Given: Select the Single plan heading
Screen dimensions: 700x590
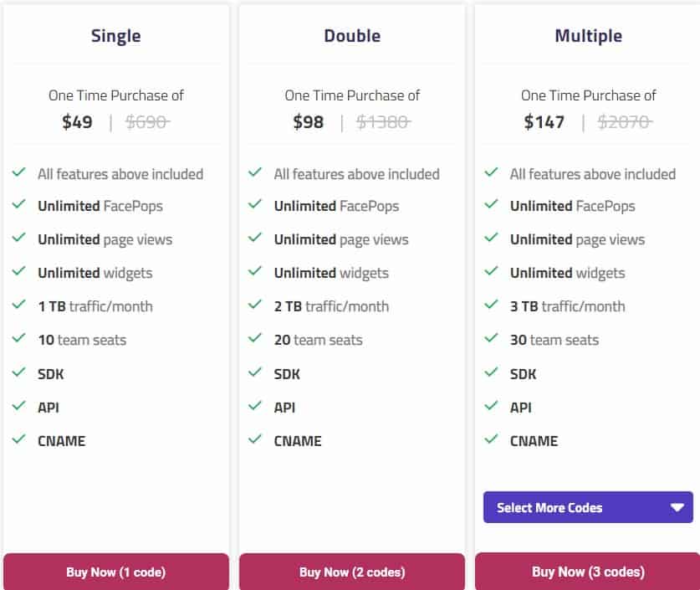Looking at the screenshot, I should click(116, 36).
